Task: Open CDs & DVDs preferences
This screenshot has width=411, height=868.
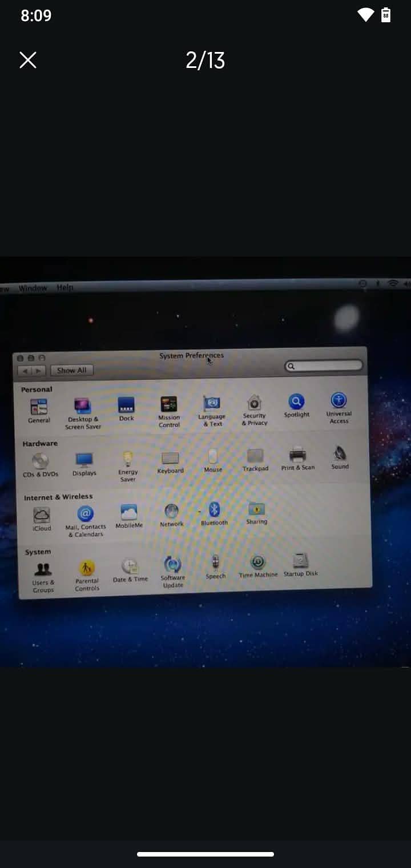Action: click(40, 465)
